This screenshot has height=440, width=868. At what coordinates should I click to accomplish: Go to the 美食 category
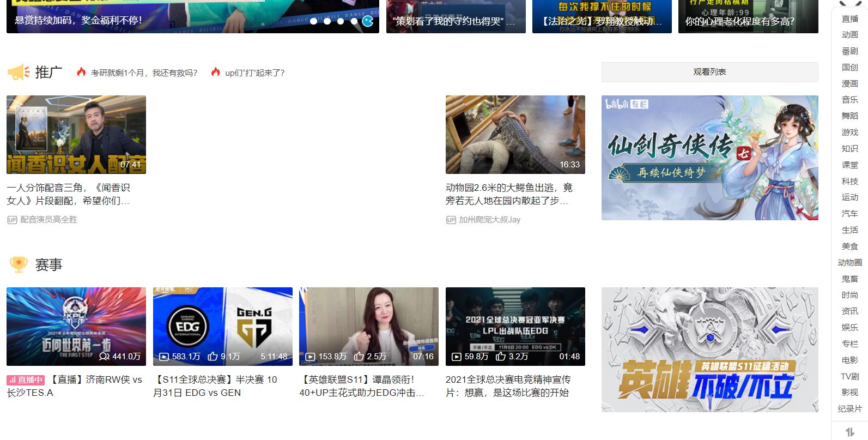(850, 246)
